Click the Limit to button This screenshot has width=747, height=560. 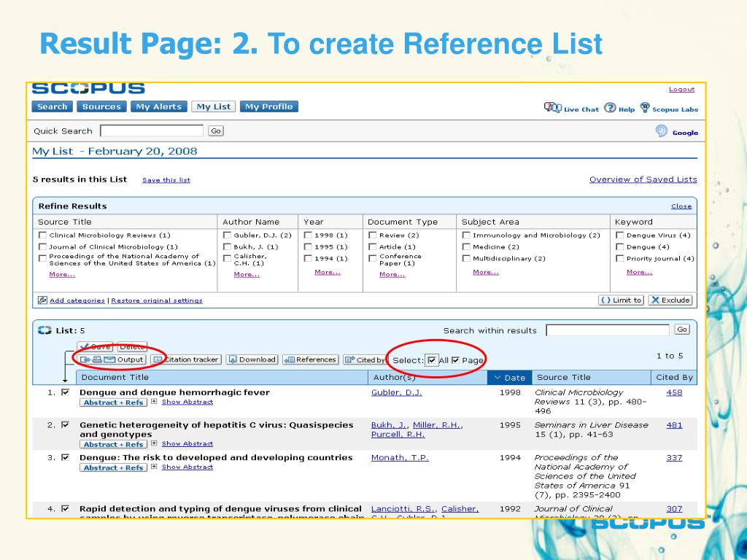[622, 300]
